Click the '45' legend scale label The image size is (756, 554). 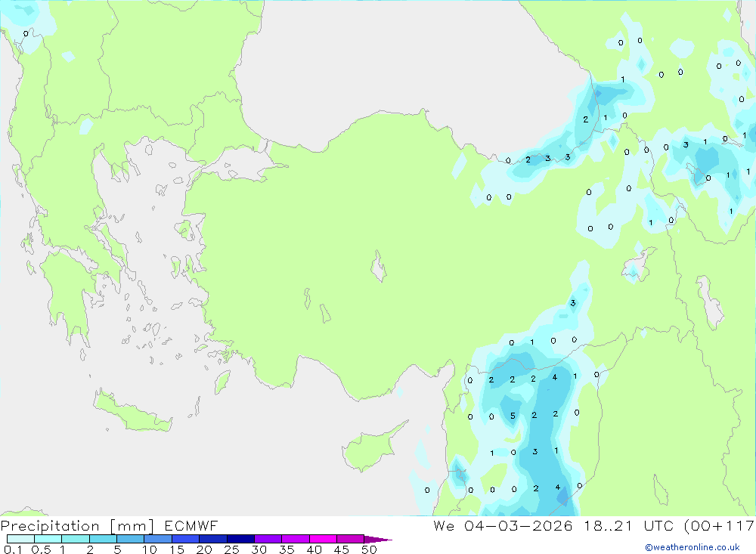click(342, 549)
